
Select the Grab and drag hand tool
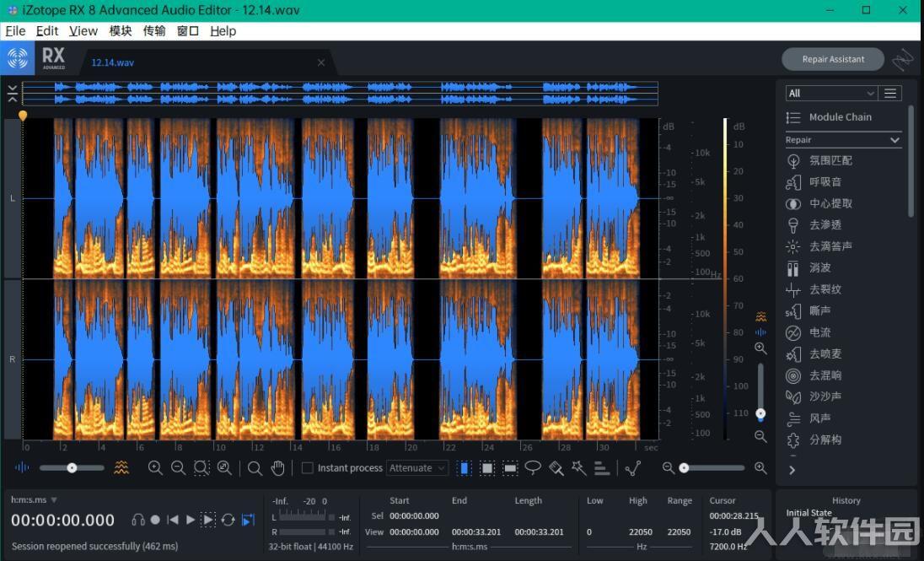(277, 468)
